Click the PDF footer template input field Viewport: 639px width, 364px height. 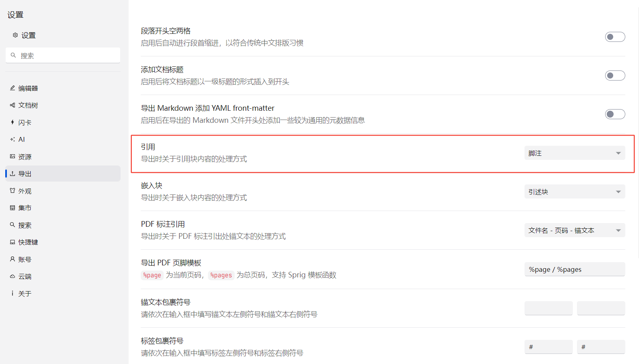pos(574,269)
